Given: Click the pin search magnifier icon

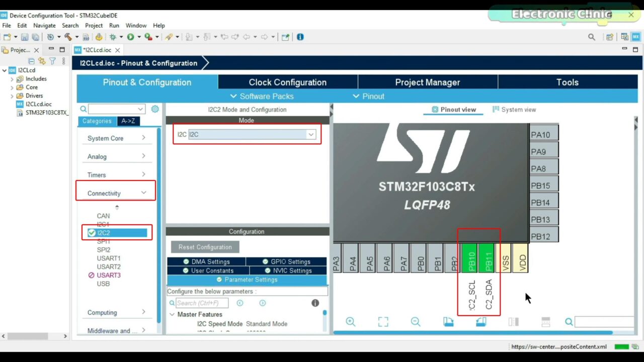Looking at the screenshot, I should (569, 322).
